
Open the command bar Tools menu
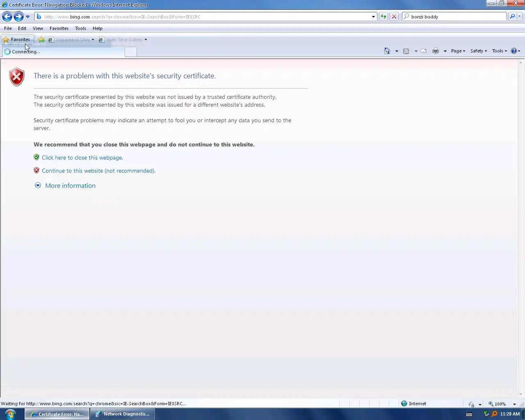click(499, 51)
